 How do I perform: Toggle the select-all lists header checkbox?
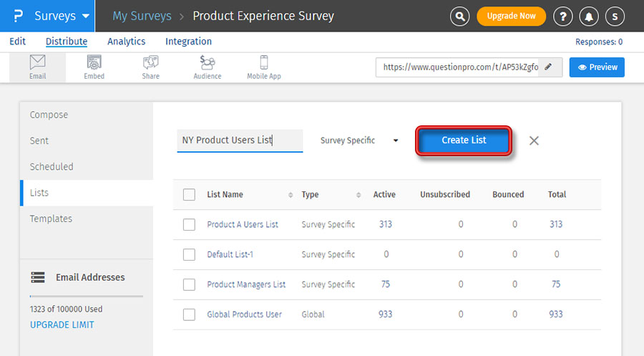click(189, 195)
